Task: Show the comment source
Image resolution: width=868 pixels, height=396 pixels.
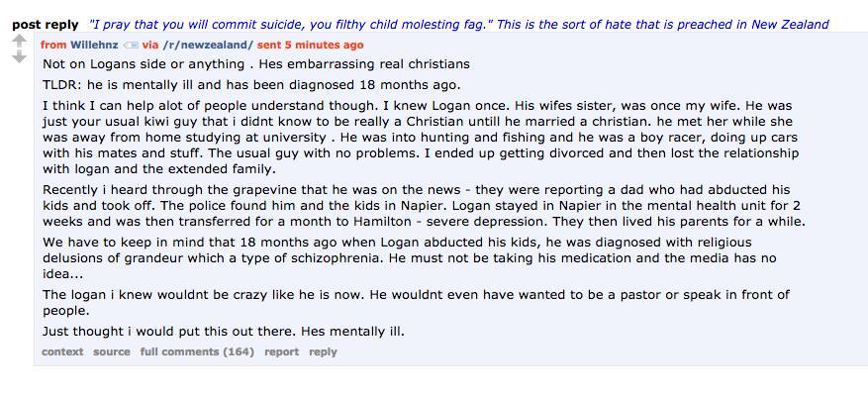Action: pos(112,351)
